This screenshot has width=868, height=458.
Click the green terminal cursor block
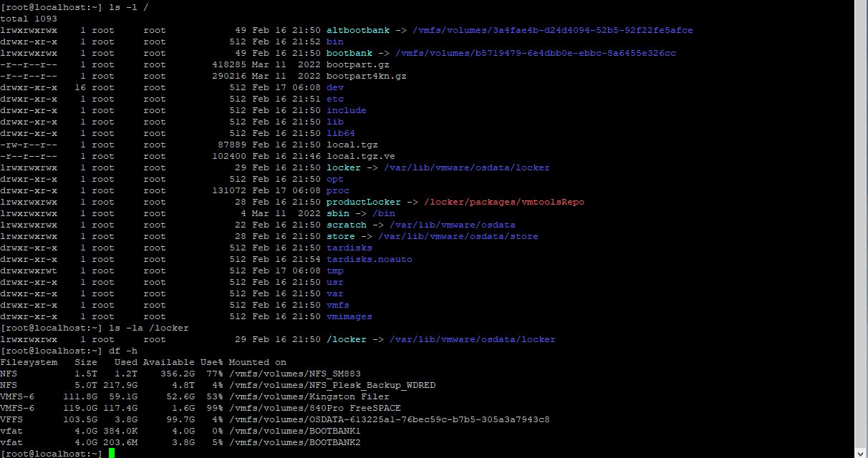[112, 454]
